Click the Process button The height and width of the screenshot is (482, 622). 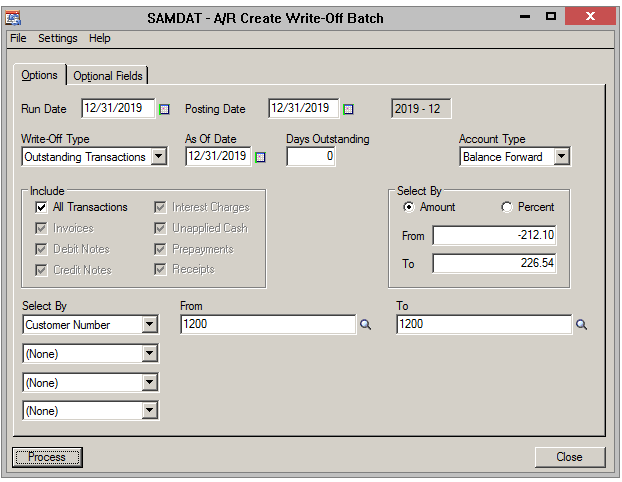point(47,457)
